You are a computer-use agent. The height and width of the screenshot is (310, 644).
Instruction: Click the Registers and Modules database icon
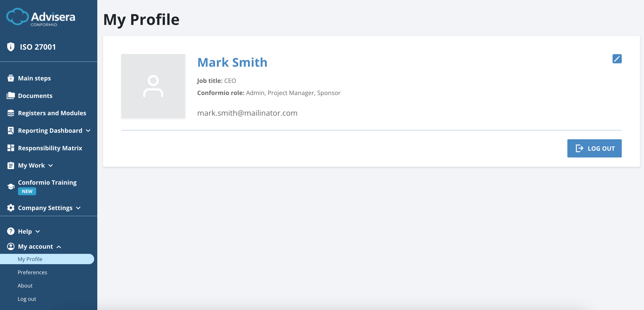coord(11,113)
